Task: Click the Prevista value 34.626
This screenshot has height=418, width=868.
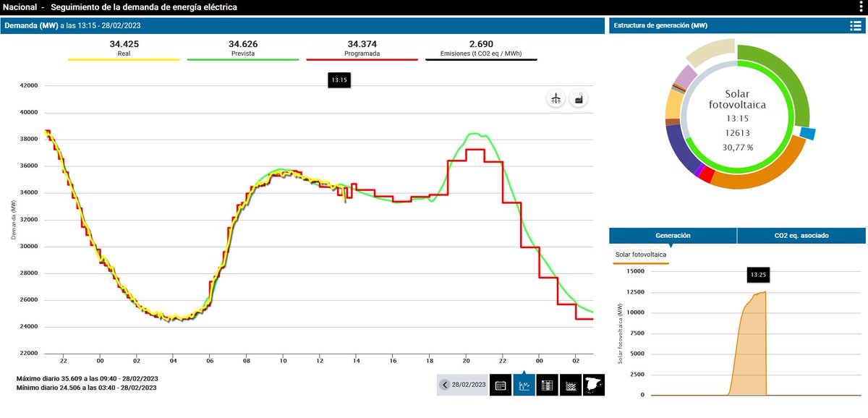Action: pyautogui.click(x=243, y=44)
